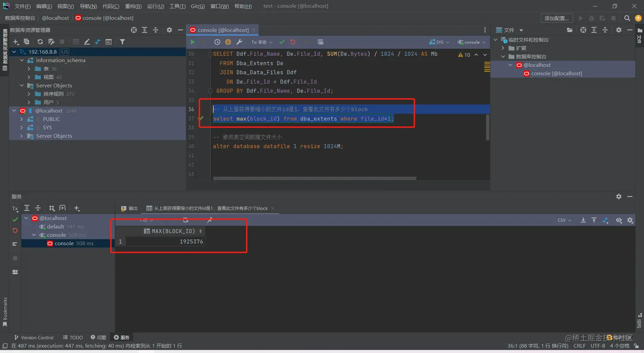
Task: Hide the database explorer panel
Action: [x=180, y=30]
